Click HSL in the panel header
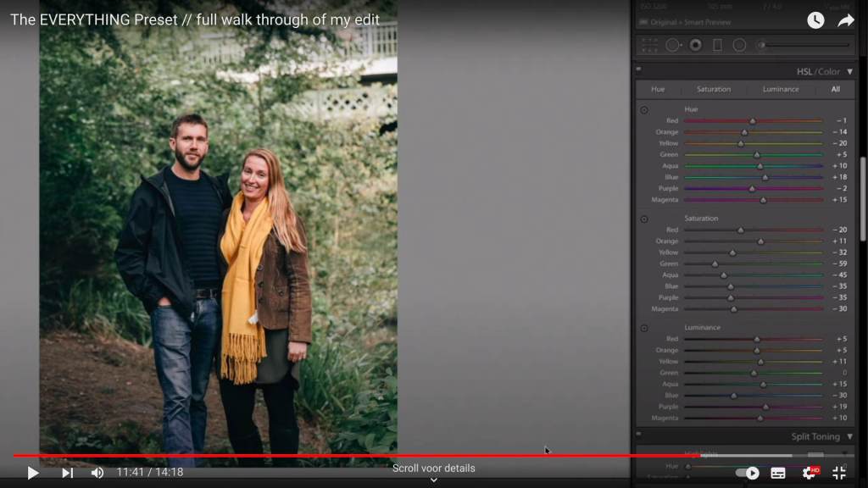Viewport: 868px width, 488px height. pyautogui.click(x=804, y=72)
